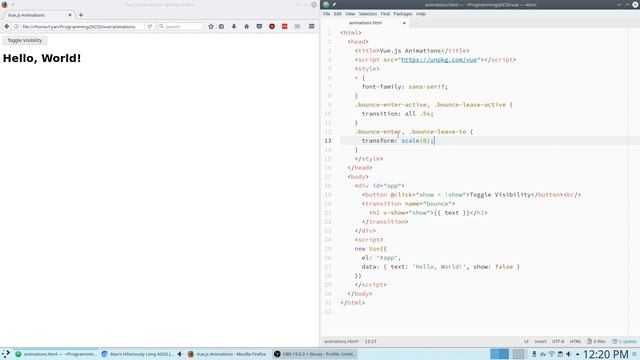Open Firefox hamburger menu
Viewport: 640px width, 360px height.
coord(311,27)
